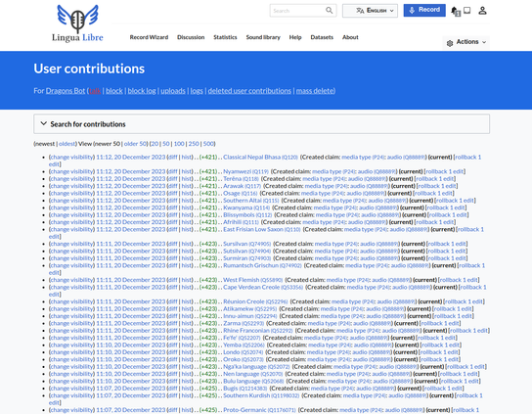This screenshot has height=414, width=532.
Task: Show 20 contributions per page
Action: (x=155, y=144)
